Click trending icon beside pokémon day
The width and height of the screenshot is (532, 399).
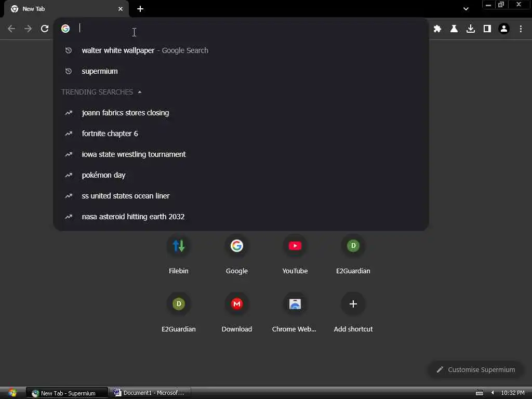pos(69,175)
